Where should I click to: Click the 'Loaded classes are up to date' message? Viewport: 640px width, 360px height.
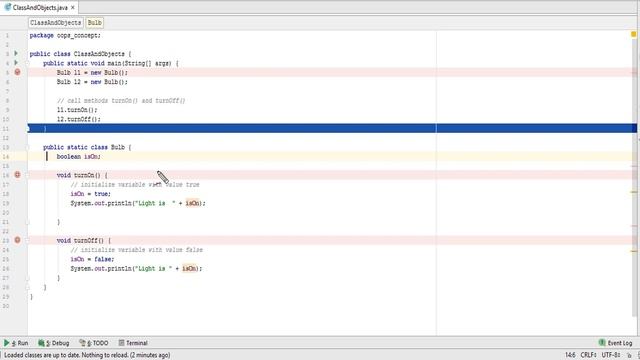pyautogui.click(x=87, y=355)
